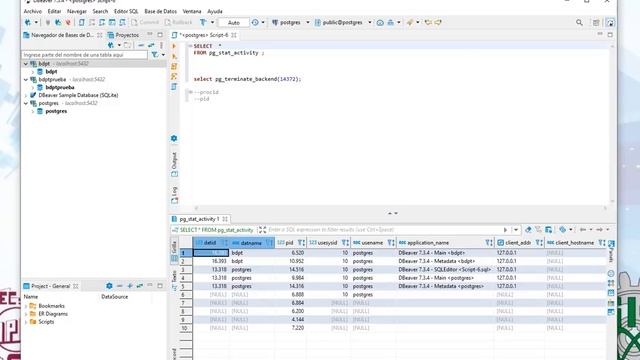640x360 pixels.
Task: Select cell with pid 10.952
Action: click(x=291, y=261)
